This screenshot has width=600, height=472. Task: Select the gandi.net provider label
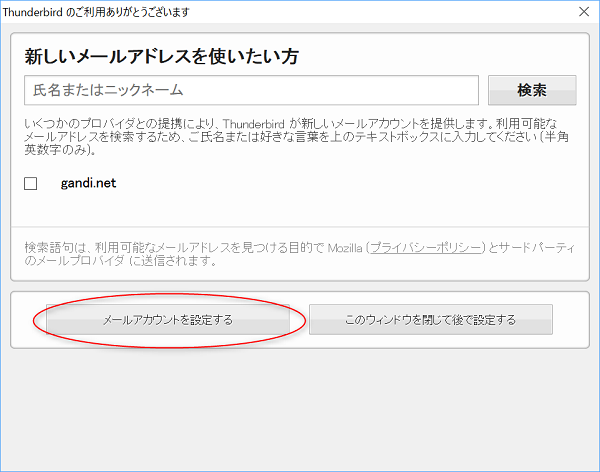[x=88, y=183]
